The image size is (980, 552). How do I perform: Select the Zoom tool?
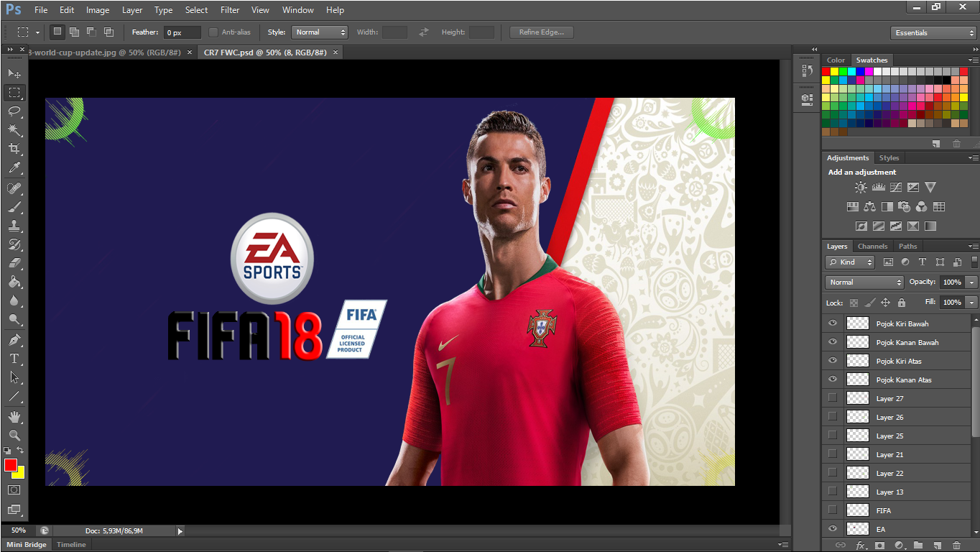click(x=14, y=435)
